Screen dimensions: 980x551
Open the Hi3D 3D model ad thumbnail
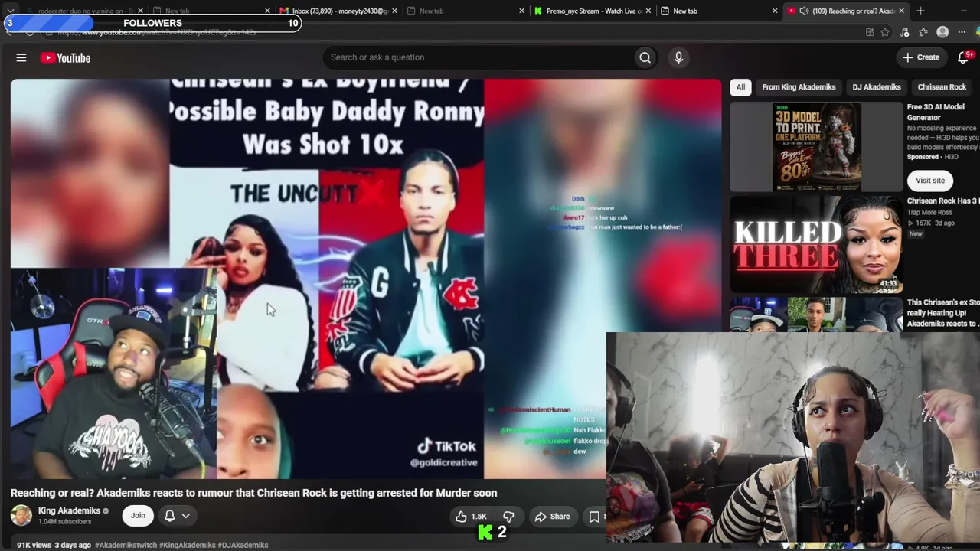coord(816,147)
